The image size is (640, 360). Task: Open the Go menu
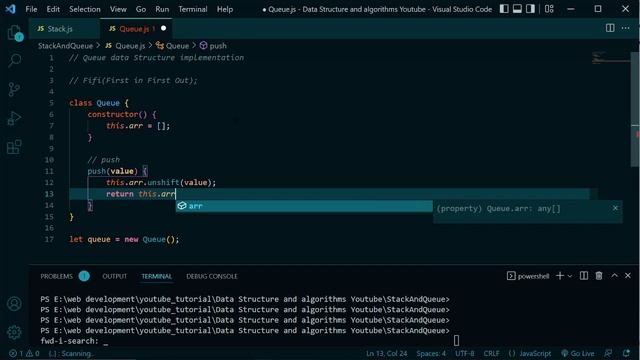tap(140, 9)
